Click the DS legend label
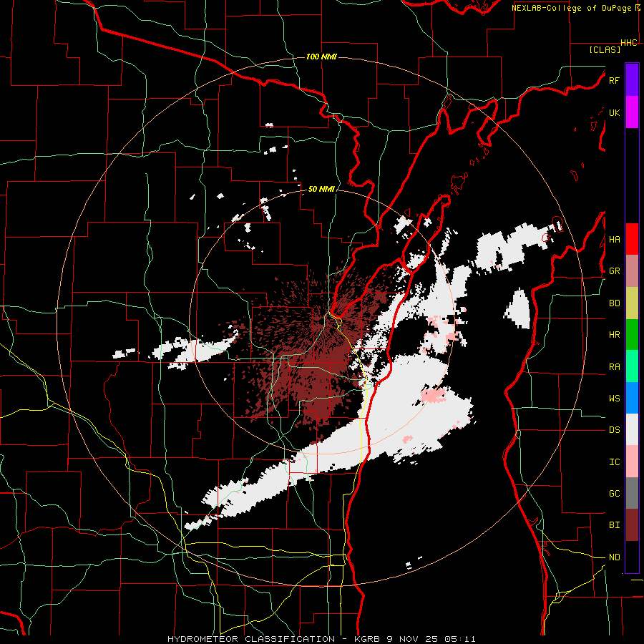Image resolution: width=644 pixels, height=644 pixels. tap(614, 430)
